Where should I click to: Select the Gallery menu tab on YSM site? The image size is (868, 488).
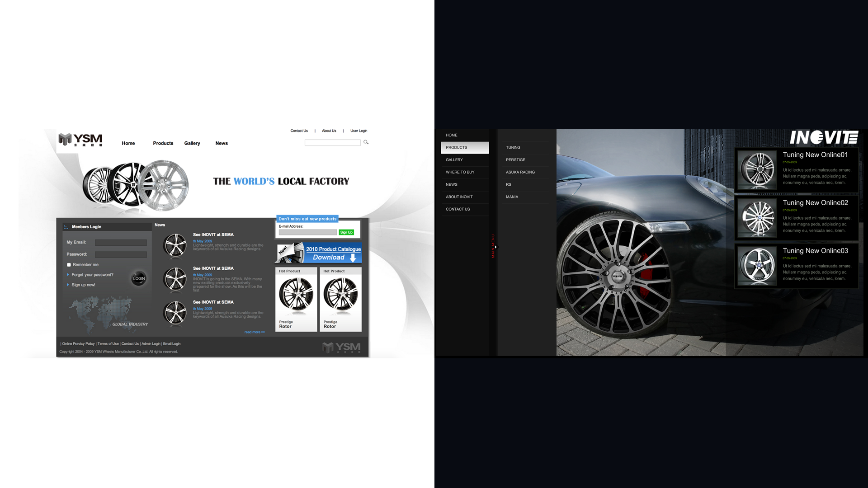click(192, 143)
